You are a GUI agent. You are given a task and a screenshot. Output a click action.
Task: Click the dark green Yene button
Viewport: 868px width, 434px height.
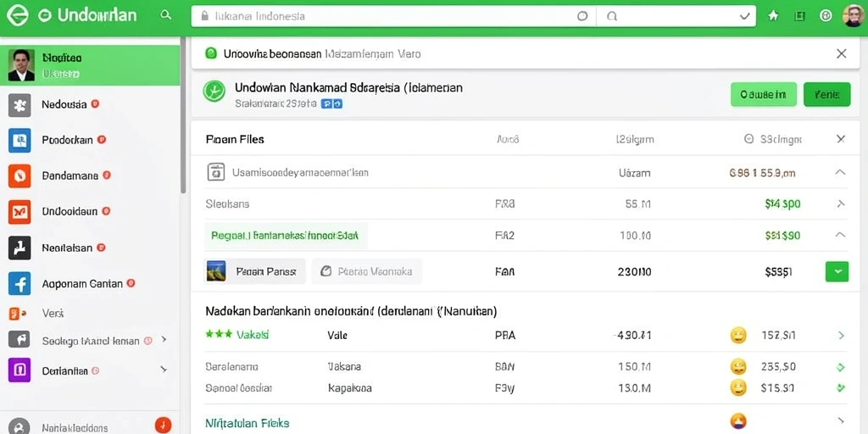coord(827,95)
